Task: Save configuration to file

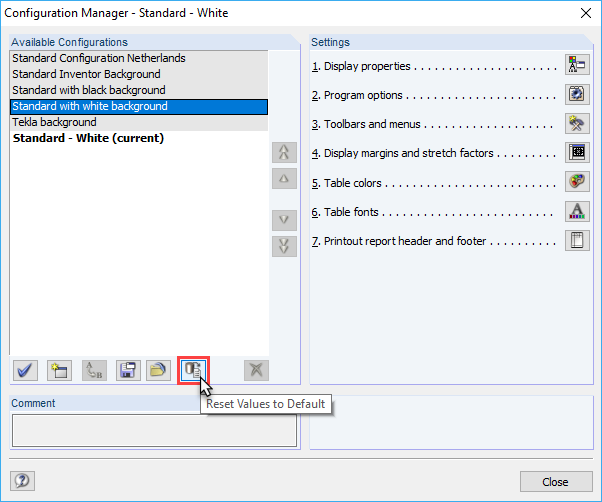Action: tap(128, 370)
